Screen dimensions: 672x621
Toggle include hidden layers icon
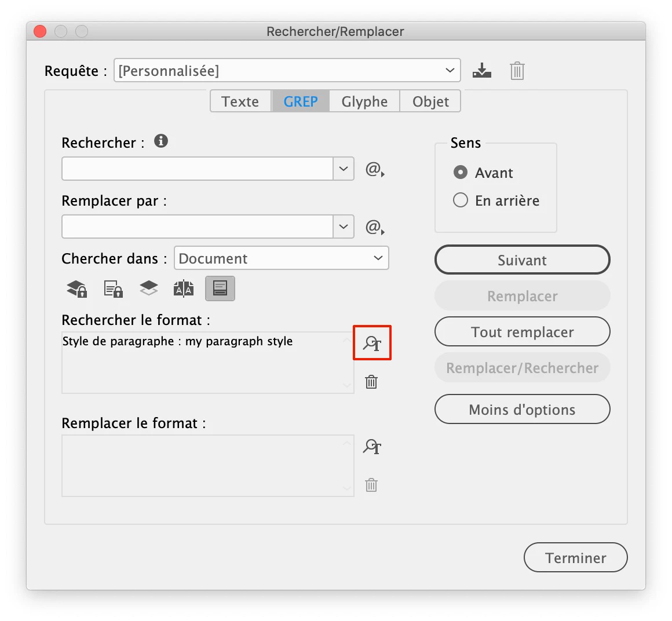[149, 288]
